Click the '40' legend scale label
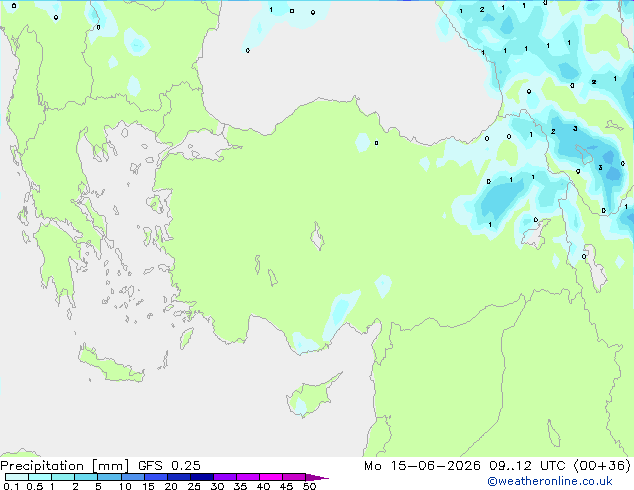Image resolution: width=634 pixels, height=490 pixels. click(x=263, y=486)
